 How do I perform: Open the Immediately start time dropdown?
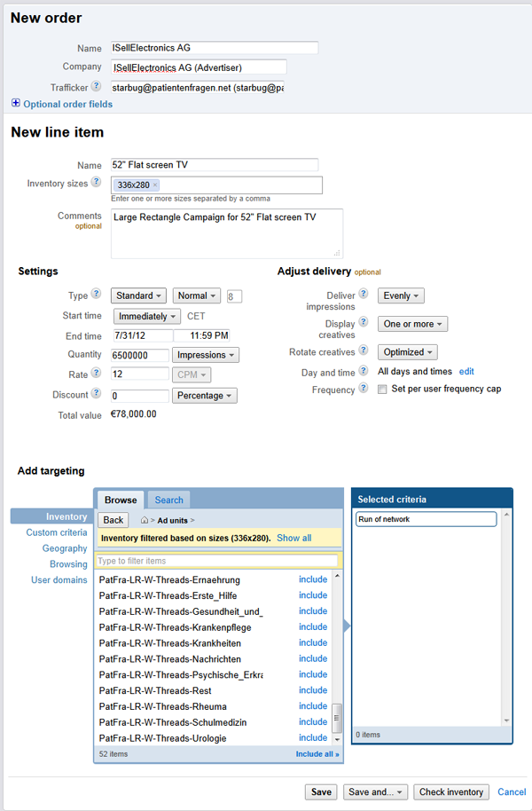click(x=147, y=316)
